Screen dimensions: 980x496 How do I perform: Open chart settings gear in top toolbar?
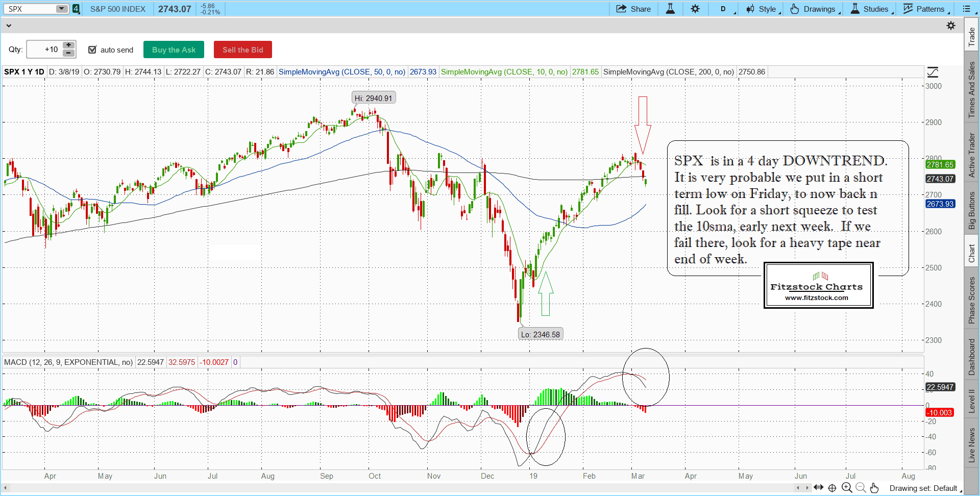(695, 9)
